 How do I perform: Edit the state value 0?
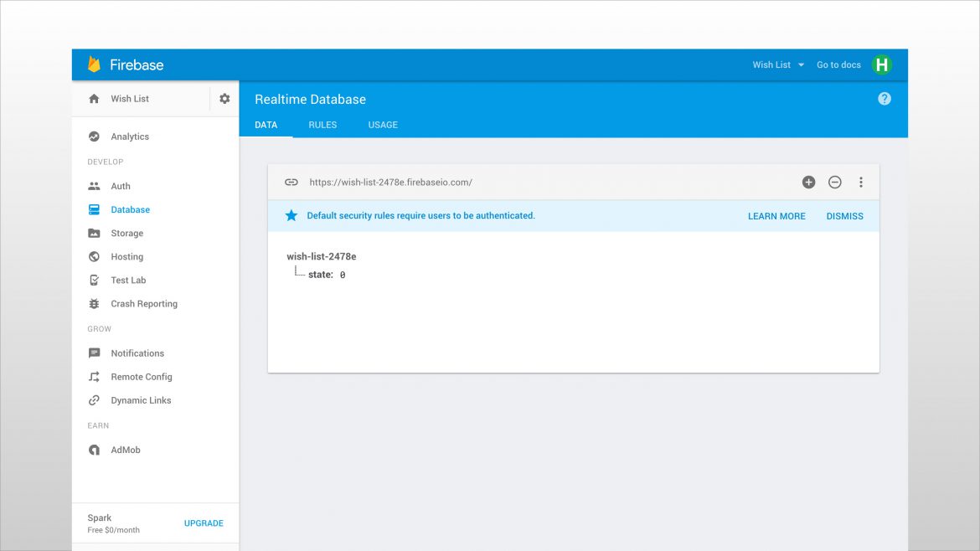pos(343,275)
